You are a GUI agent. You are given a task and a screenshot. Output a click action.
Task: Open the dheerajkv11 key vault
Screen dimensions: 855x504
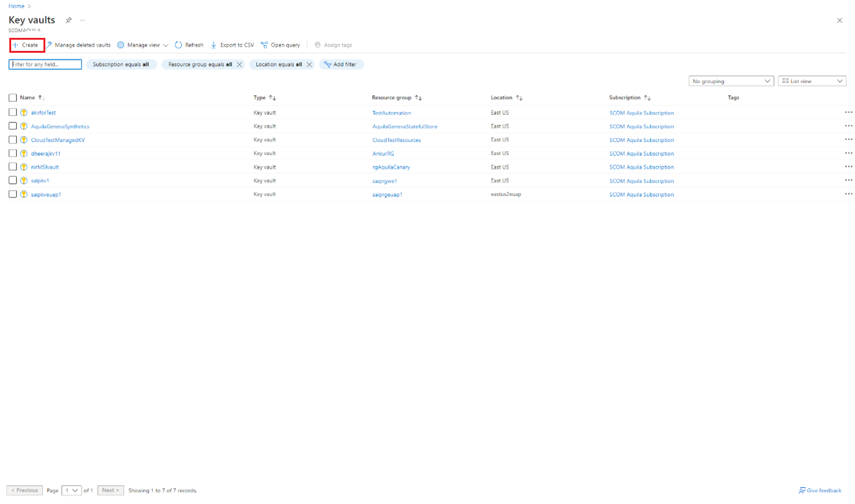[46, 154]
